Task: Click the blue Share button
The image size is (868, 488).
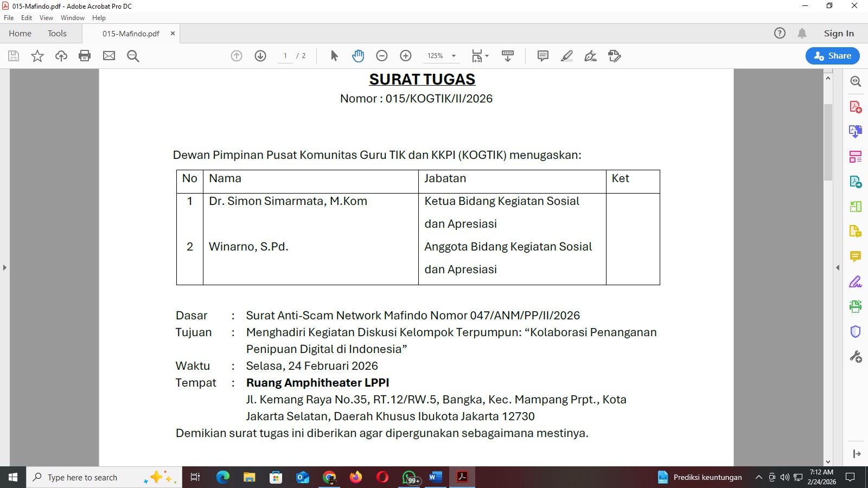Action: [832, 56]
